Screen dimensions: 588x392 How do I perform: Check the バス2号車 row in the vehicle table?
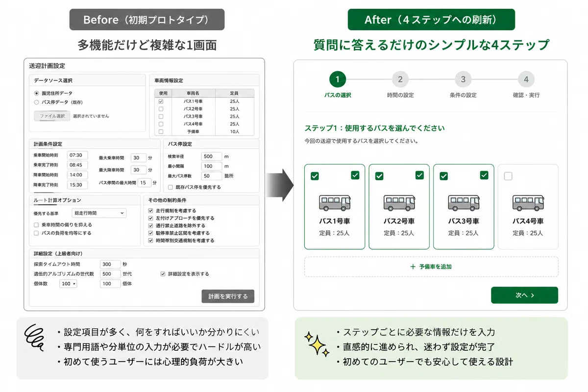(161, 109)
